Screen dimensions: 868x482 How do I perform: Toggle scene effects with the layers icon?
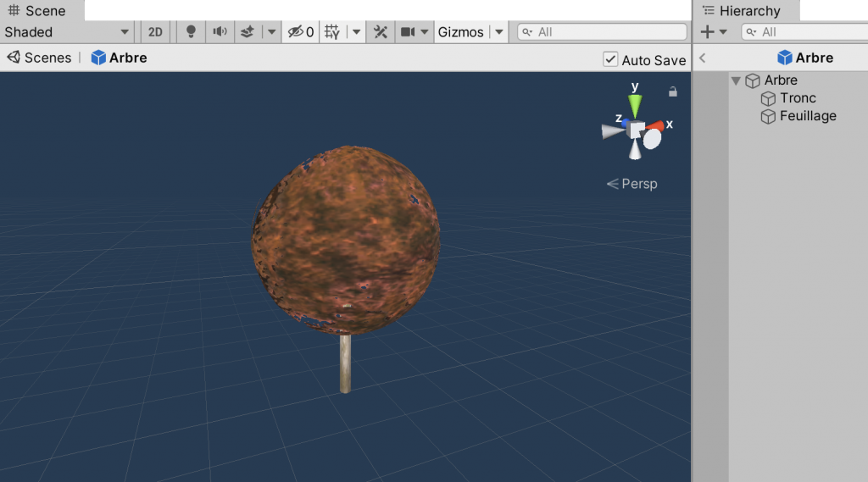coord(248,32)
